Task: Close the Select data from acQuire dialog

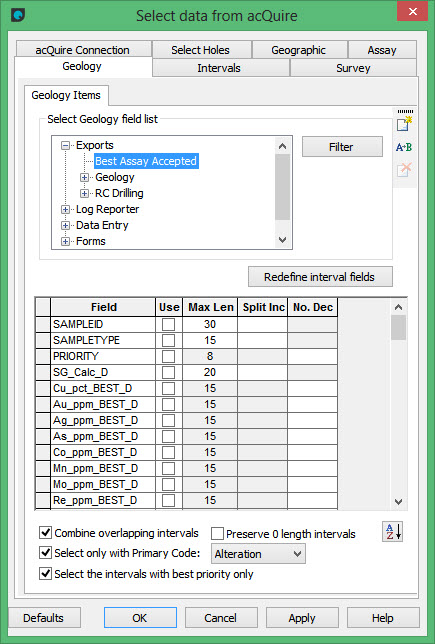Action: (x=412, y=12)
